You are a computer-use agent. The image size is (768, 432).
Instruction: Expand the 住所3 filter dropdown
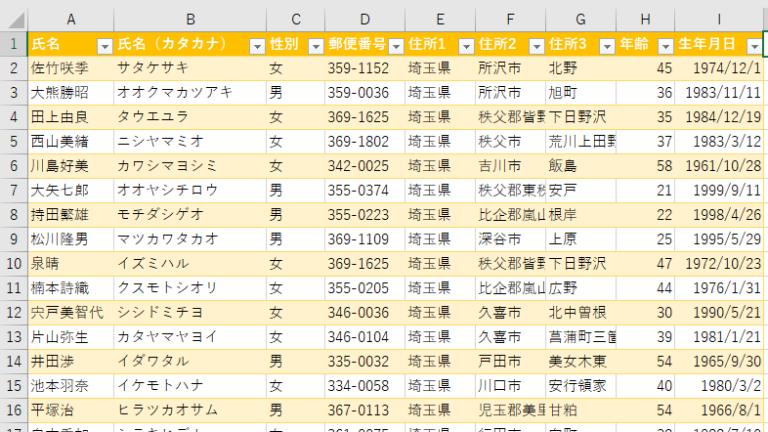[x=606, y=46]
